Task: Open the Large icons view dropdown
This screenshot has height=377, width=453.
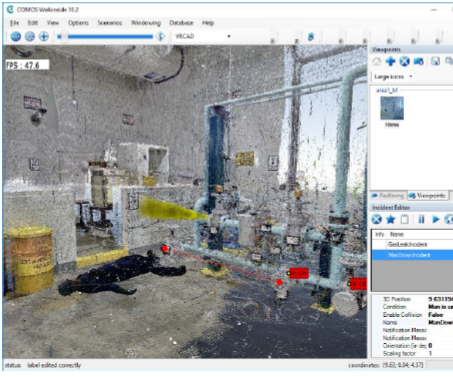Action: 393,77
